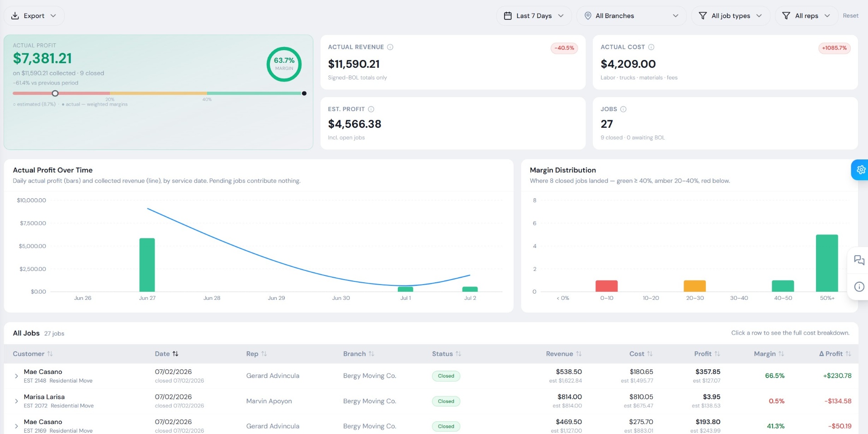The width and height of the screenshot is (868, 434).
Task: Open the settings gear side tab
Action: [x=860, y=170]
